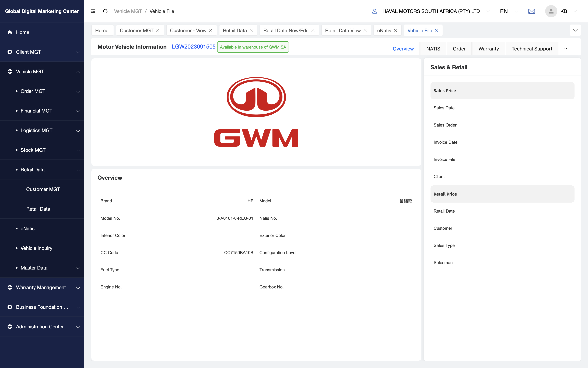Open more tabs ellipsis menu

click(x=566, y=49)
